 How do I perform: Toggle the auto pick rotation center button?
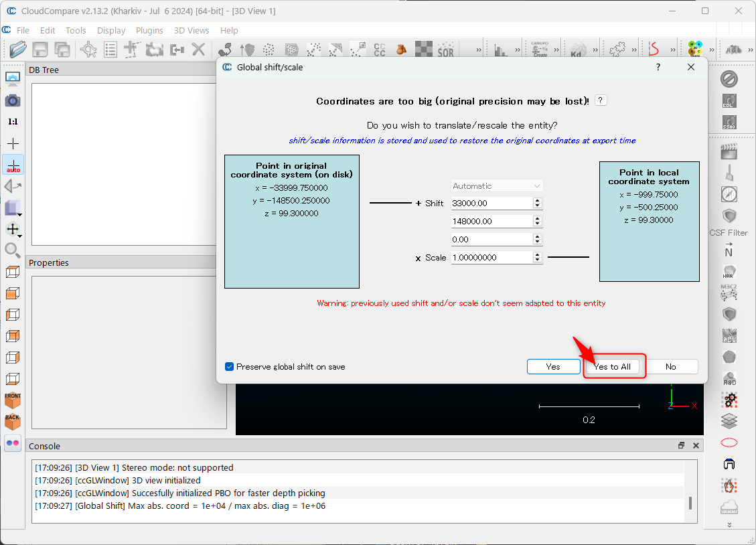(x=13, y=165)
